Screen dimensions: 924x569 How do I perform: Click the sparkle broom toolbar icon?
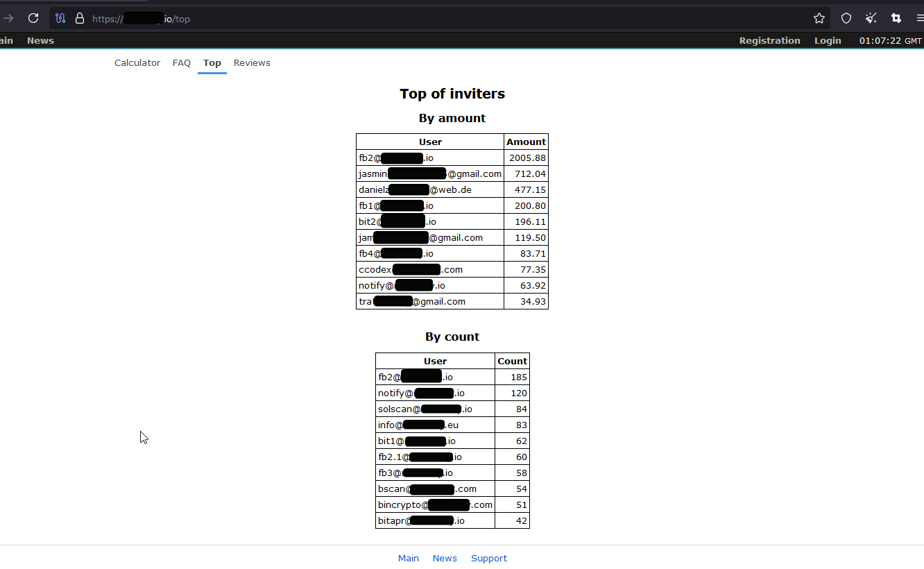[x=871, y=18]
